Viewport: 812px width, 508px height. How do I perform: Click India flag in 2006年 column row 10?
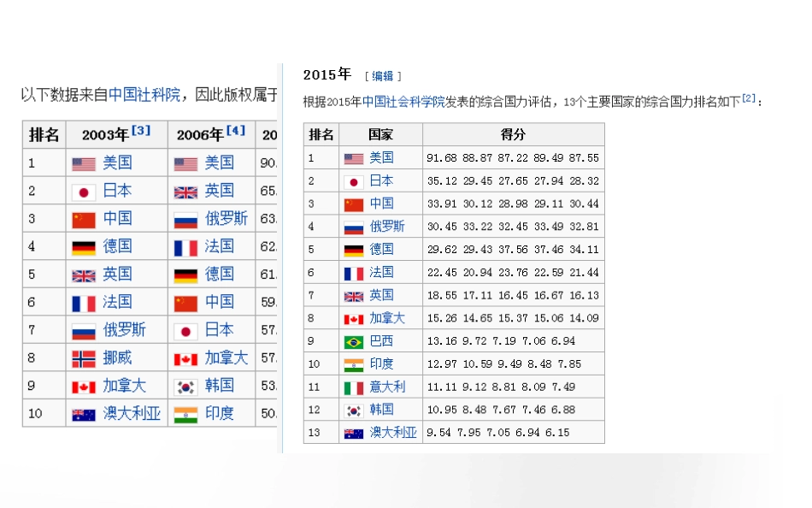pos(185,415)
